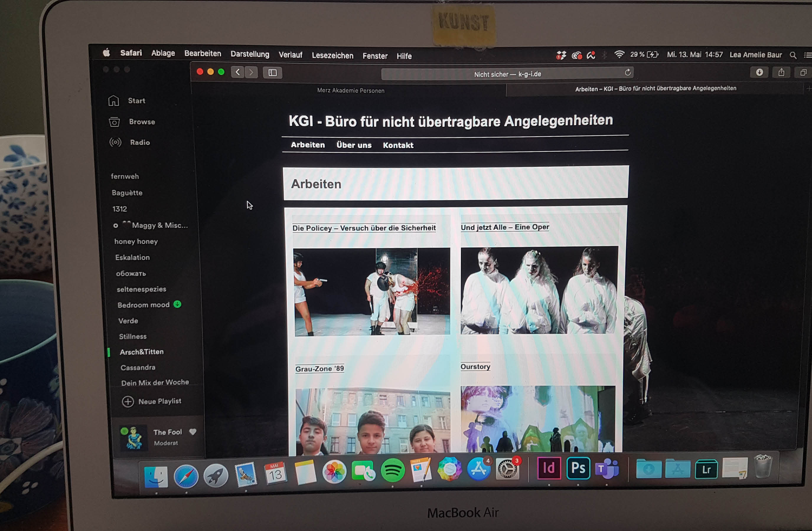Image resolution: width=812 pixels, height=531 pixels.
Task: Launch Adobe InDesign from Dock
Action: pos(549,468)
